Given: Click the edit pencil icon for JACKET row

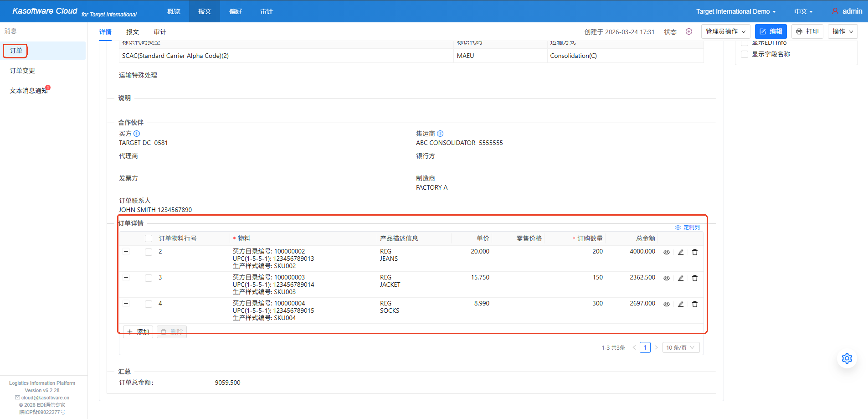Looking at the screenshot, I should [680, 278].
